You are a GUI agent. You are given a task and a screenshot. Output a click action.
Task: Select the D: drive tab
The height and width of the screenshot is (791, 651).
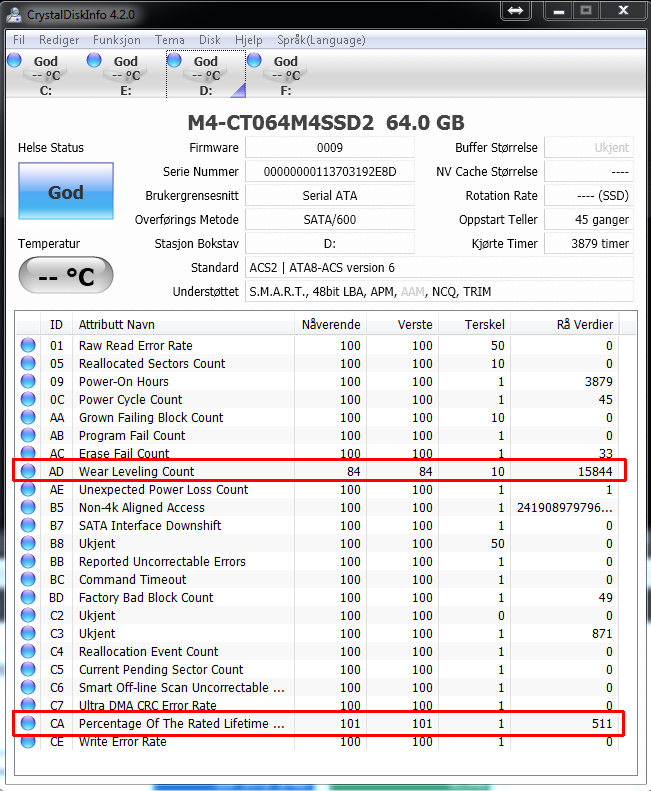coord(206,75)
